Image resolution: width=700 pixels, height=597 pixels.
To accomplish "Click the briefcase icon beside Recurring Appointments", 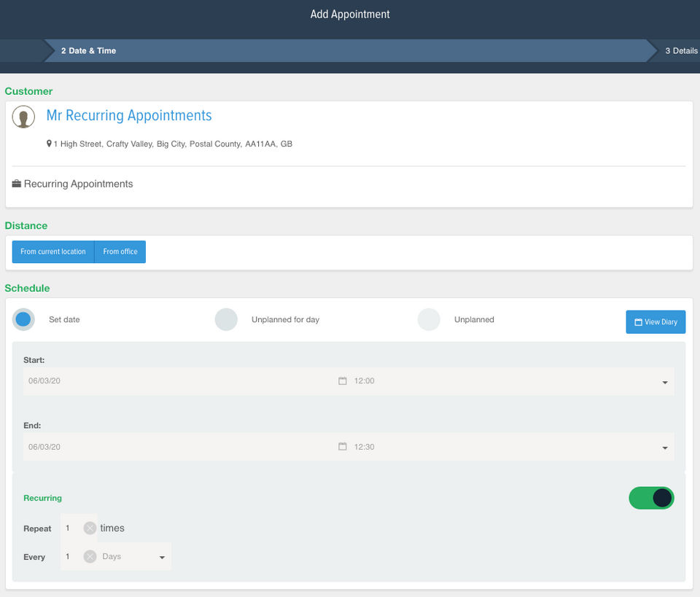I will [17, 184].
